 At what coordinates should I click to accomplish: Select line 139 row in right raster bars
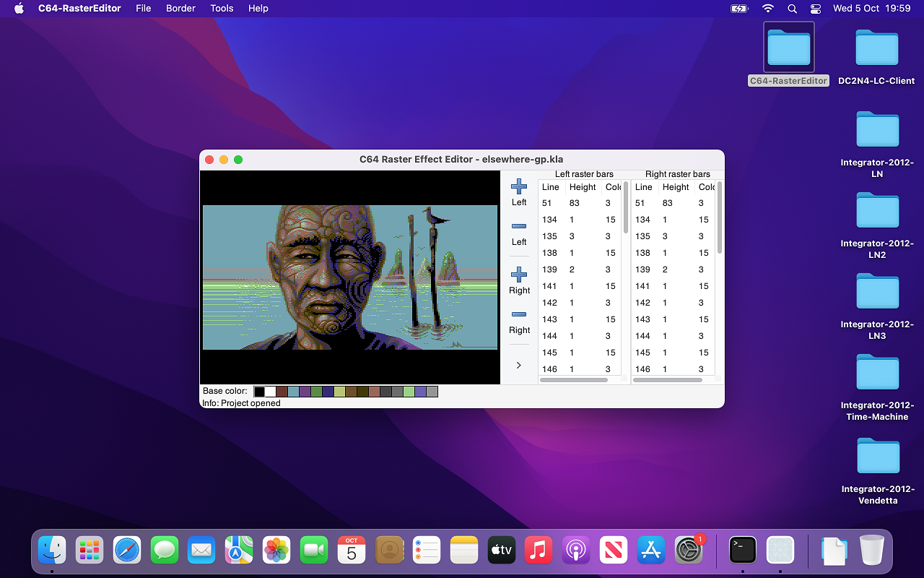(x=674, y=269)
